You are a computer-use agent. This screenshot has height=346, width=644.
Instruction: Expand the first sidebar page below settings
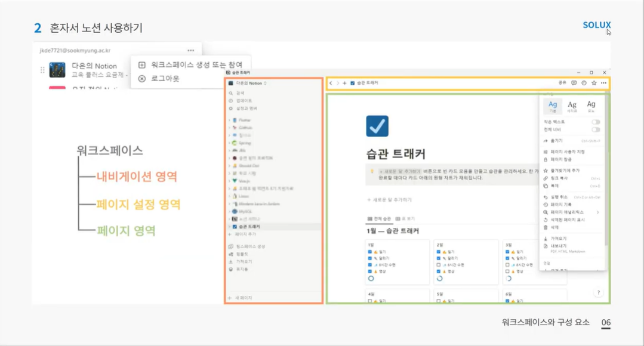click(x=230, y=120)
